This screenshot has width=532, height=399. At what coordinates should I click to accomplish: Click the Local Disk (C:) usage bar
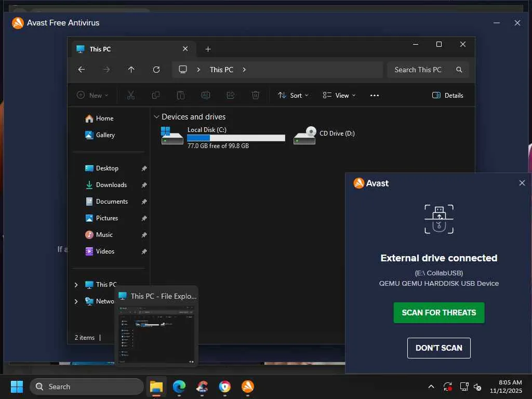(x=236, y=138)
